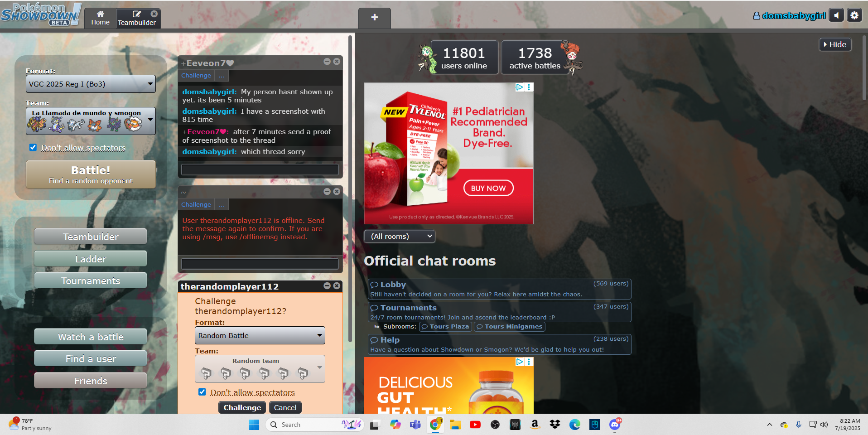
Task: Open the Ladder page
Action: [x=91, y=259]
